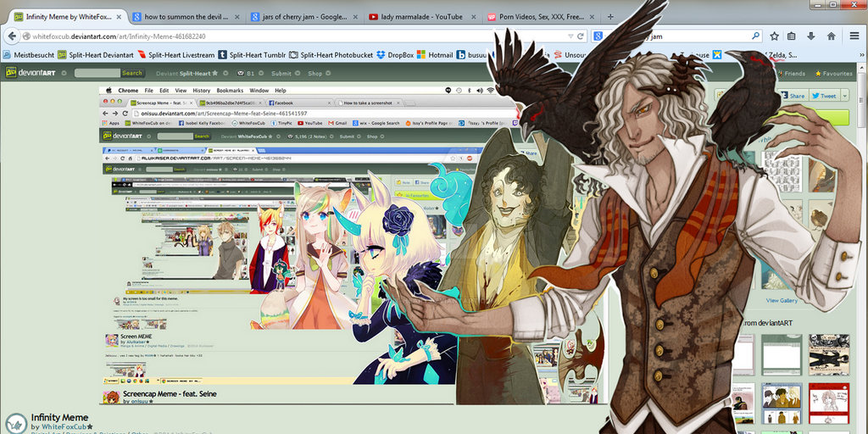Close the lady marmalade YouTube tab
Viewport: 868px width, 434px height.
[474, 17]
